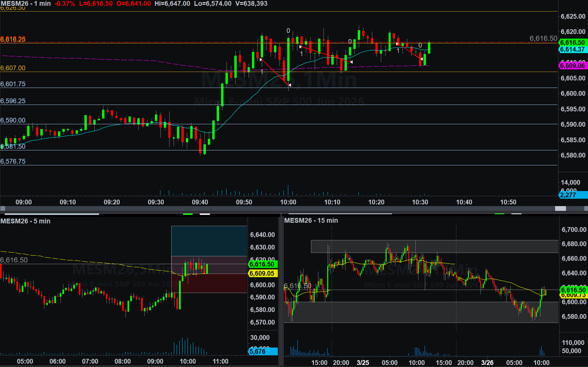
Task: Click the 6,596.25 support line label
Action: (13, 101)
